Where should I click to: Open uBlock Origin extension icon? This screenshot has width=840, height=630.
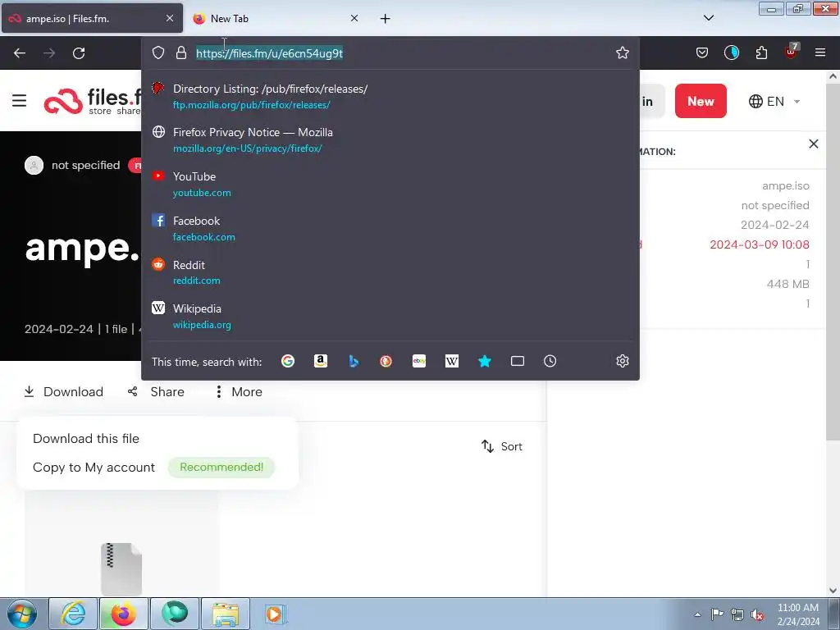tap(792, 52)
